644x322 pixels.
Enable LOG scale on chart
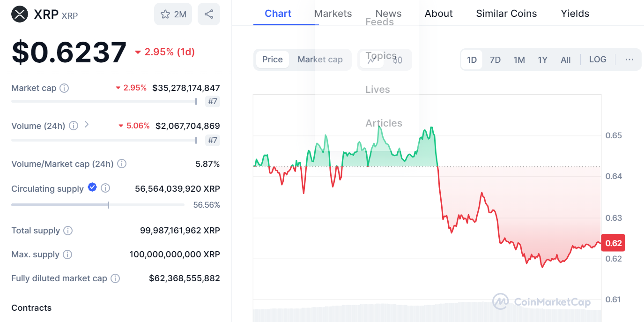(x=598, y=60)
